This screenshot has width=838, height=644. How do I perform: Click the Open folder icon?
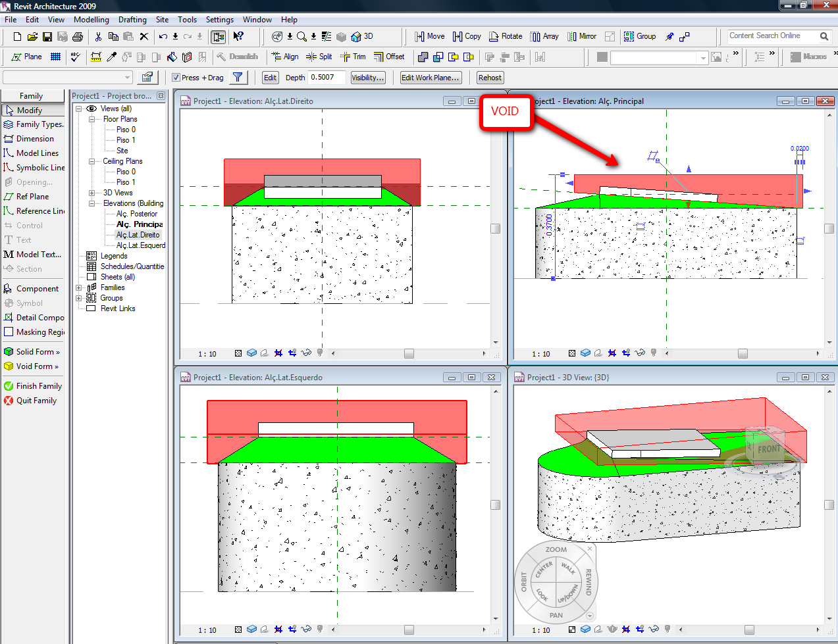pos(32,37)
